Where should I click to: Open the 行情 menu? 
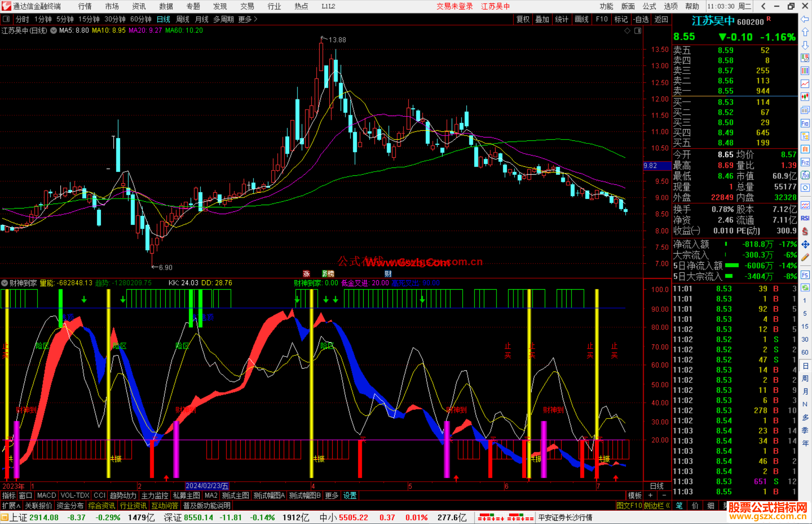pos(85,6)
